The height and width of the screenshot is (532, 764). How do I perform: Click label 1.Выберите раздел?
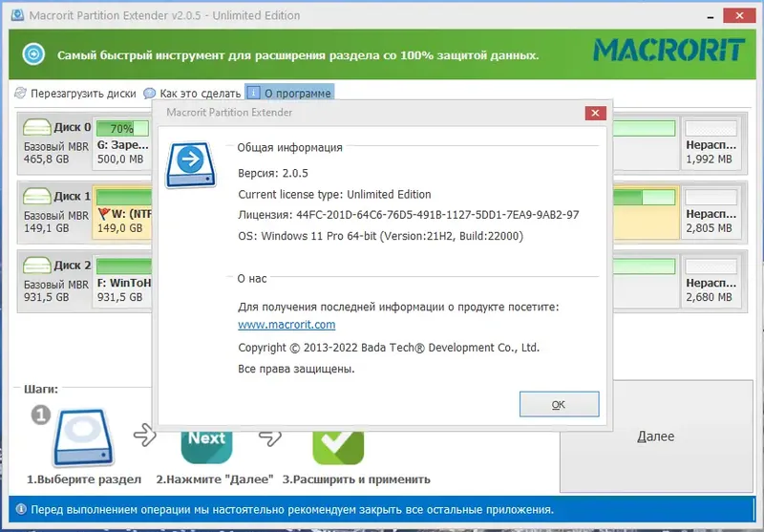(84, 479)
